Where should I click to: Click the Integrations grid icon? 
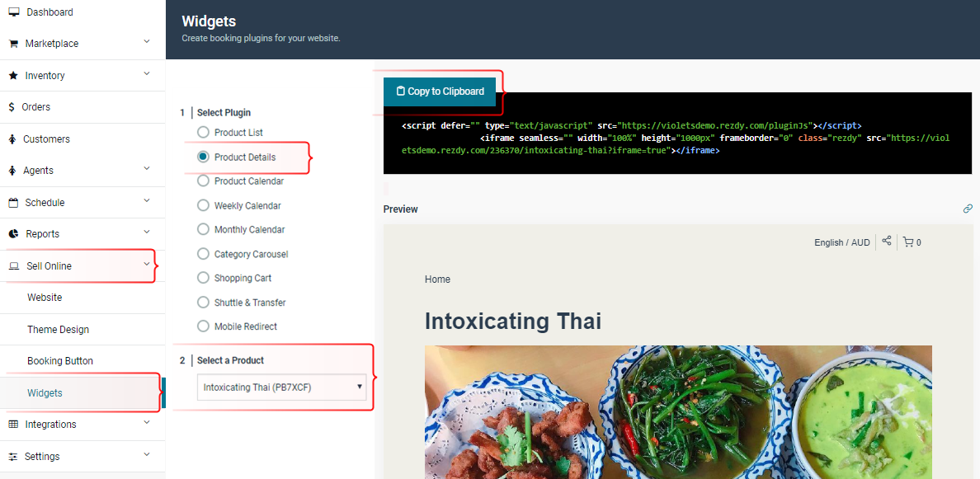click(x=13, y=424)
